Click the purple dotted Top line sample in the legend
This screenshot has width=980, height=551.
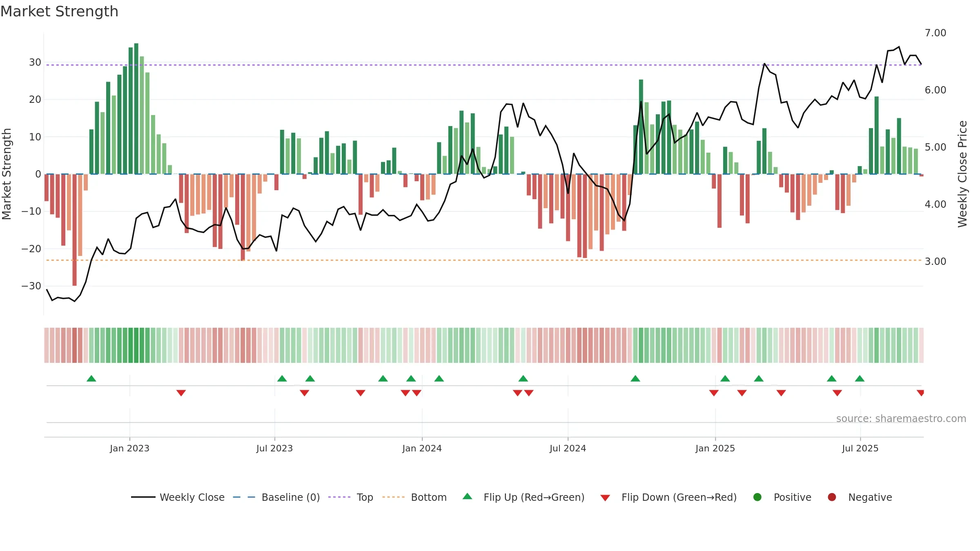pyautogui.click(x=339, y=497)
